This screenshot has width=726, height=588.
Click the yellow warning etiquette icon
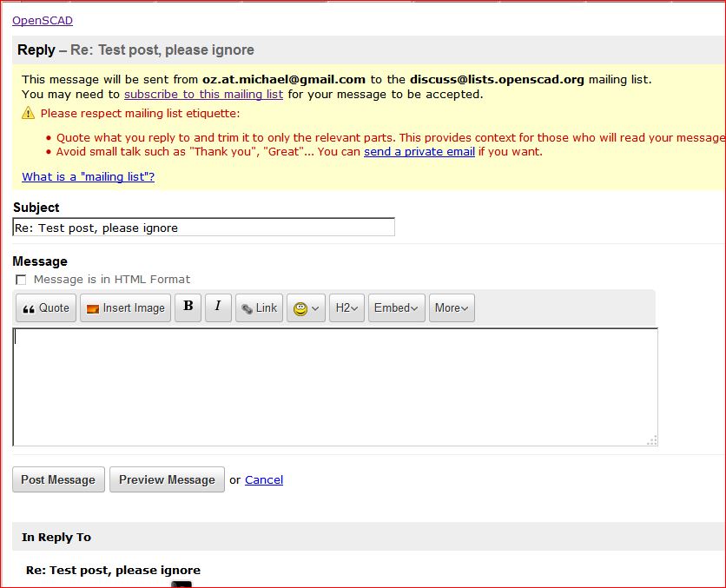29,113
